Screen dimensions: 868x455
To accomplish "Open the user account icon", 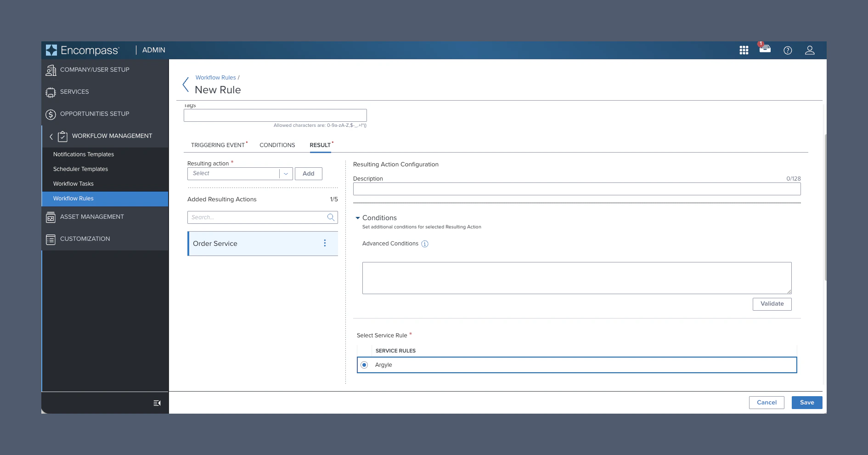I will point(810,51).
